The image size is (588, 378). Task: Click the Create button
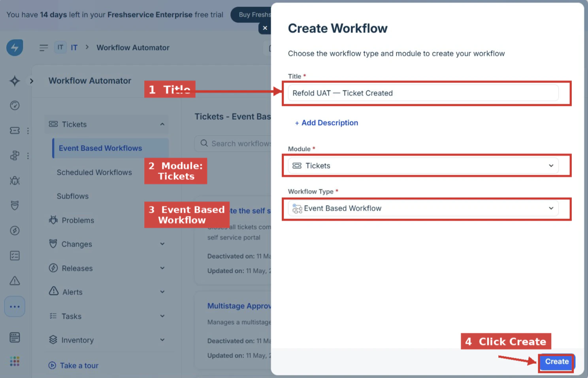coord(557,362)
